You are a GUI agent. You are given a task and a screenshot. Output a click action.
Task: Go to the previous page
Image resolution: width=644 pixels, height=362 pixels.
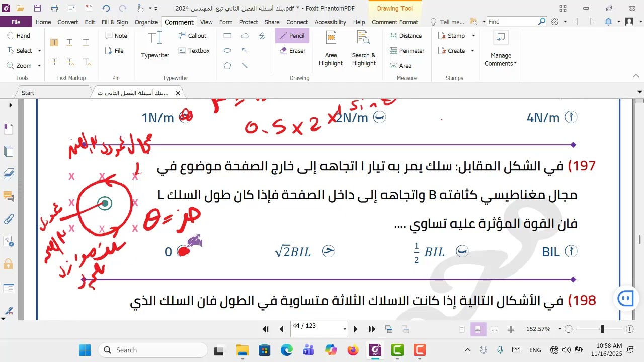tap(282, 329)
